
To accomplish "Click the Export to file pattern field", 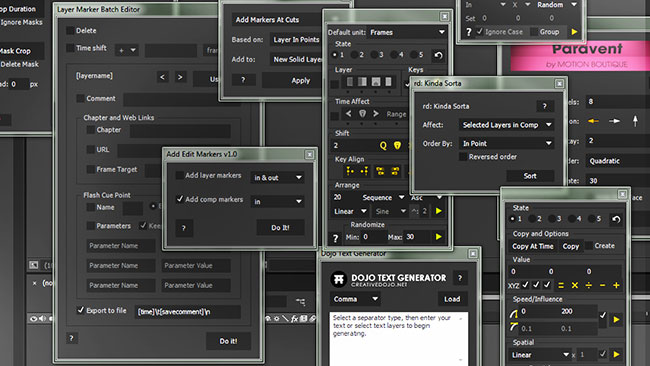I will click(x=187, y=312).
